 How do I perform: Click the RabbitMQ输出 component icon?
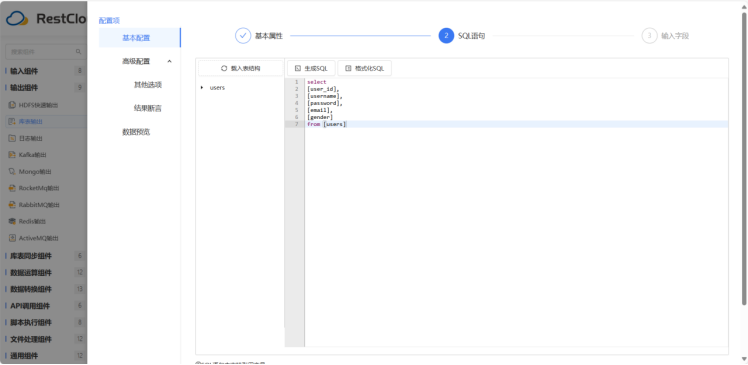pyautogui.click(x=12, y=205)
